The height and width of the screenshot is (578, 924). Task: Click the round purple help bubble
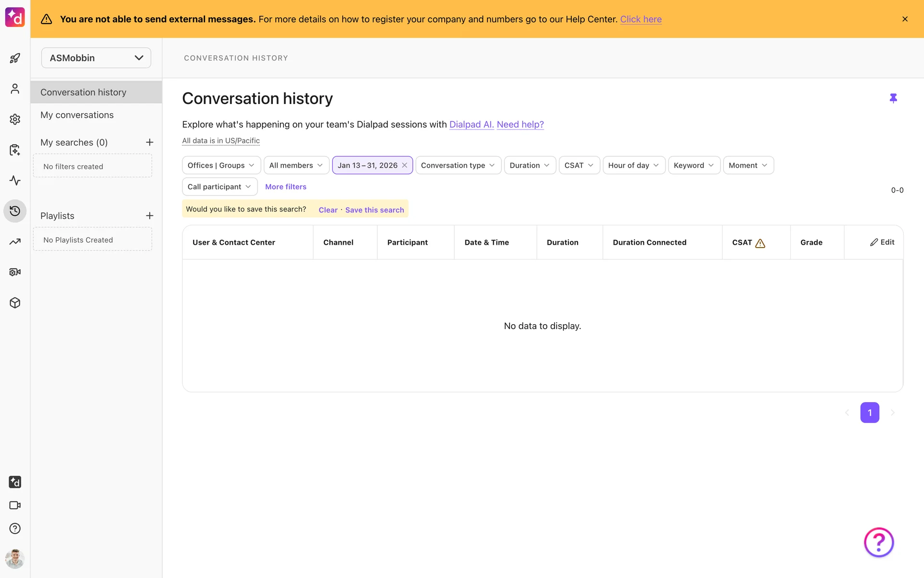879,542
